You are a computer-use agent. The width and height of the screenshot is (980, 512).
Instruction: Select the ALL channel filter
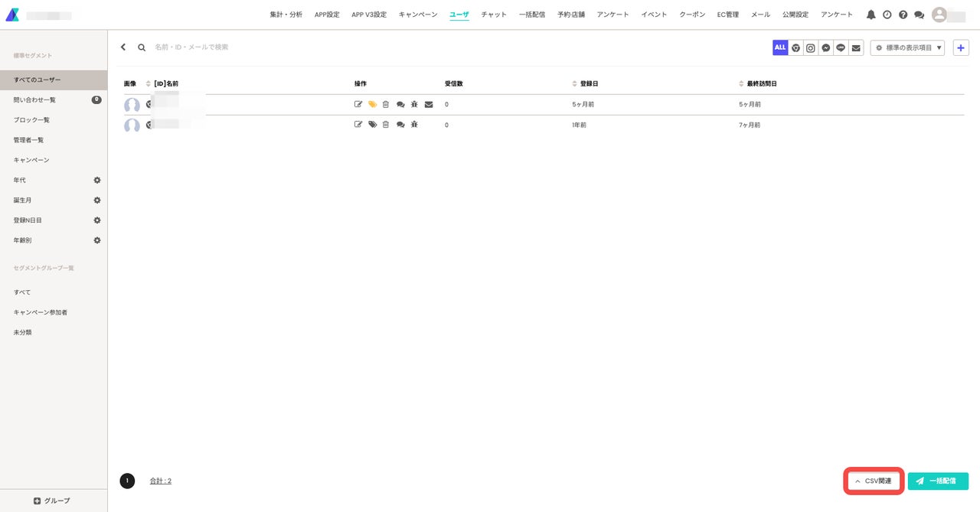point(780,47)
